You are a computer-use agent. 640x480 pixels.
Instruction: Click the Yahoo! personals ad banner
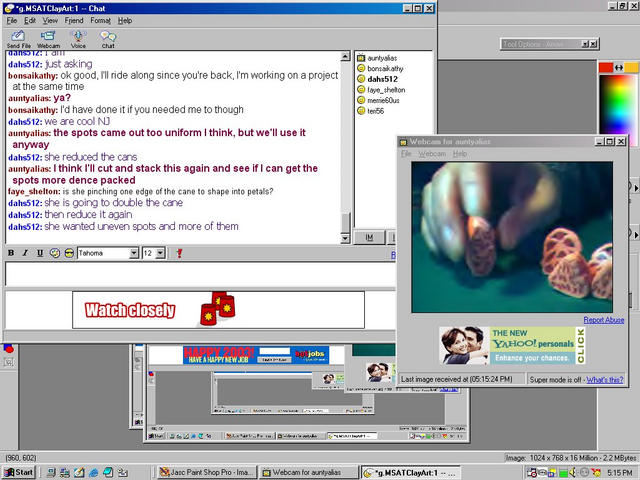click(512, 345)
